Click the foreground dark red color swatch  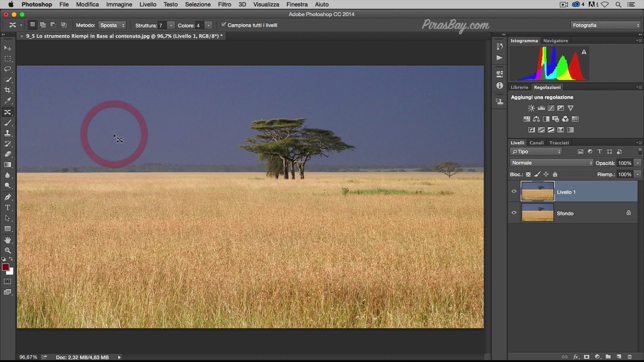(x=6, y=267)
